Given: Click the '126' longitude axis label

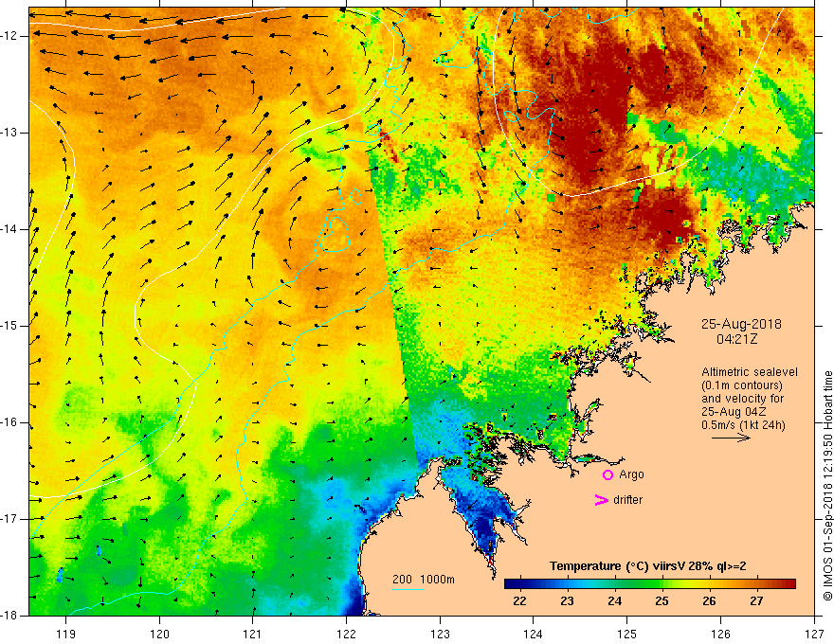Looking at the screenshot, I should [720, 634].
